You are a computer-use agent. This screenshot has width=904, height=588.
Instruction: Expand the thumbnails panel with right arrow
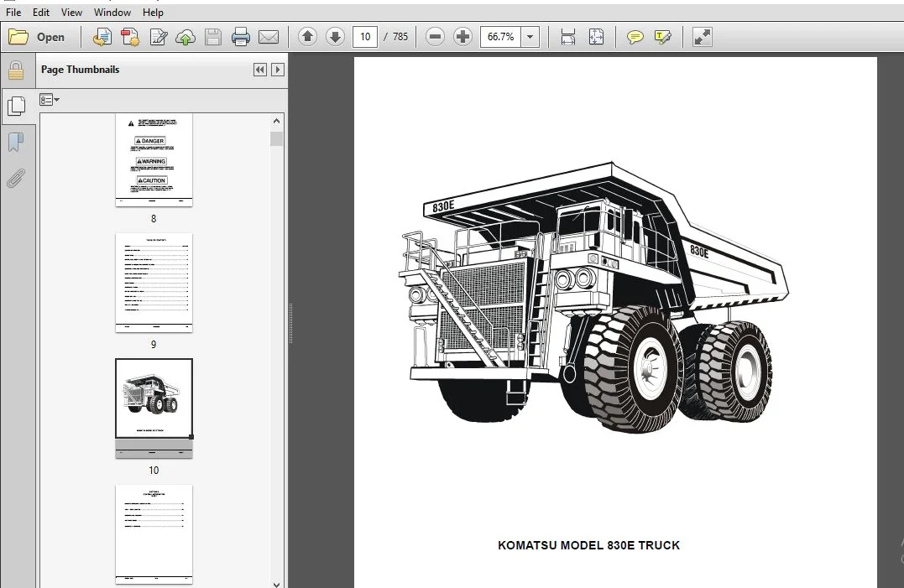pyautogui.click(x=277, y=70)
